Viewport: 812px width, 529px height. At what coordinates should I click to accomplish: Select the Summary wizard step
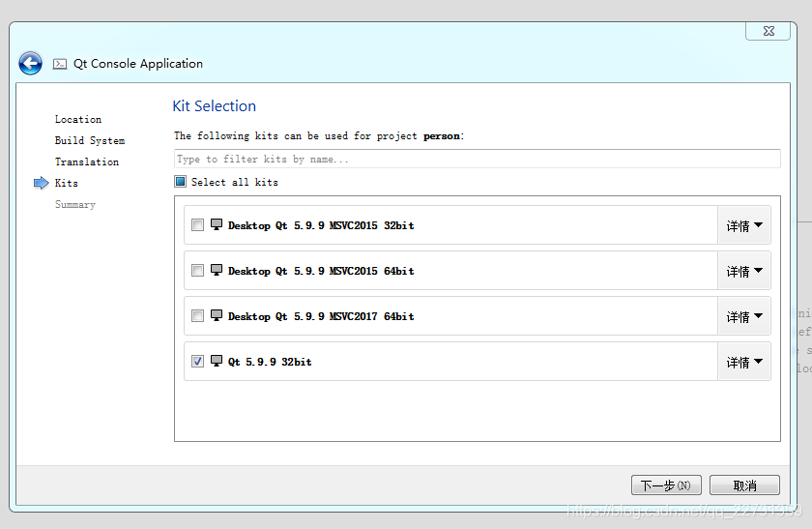(75, 205)
